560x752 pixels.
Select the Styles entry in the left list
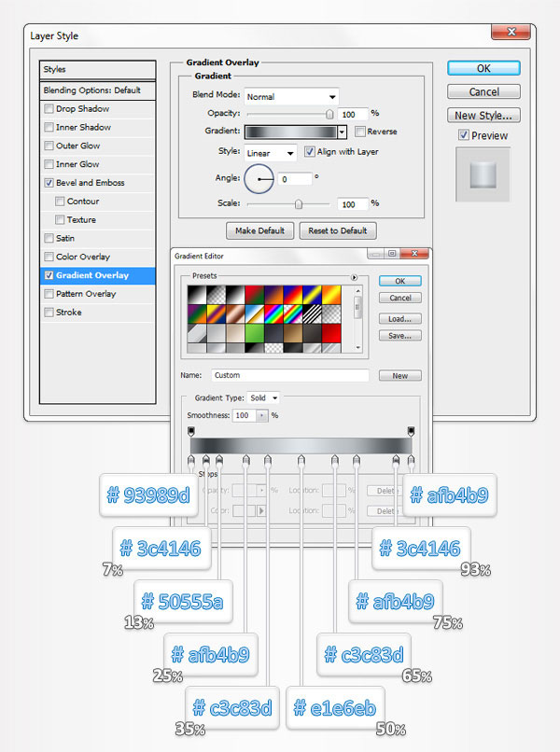(x=97, y=70)
